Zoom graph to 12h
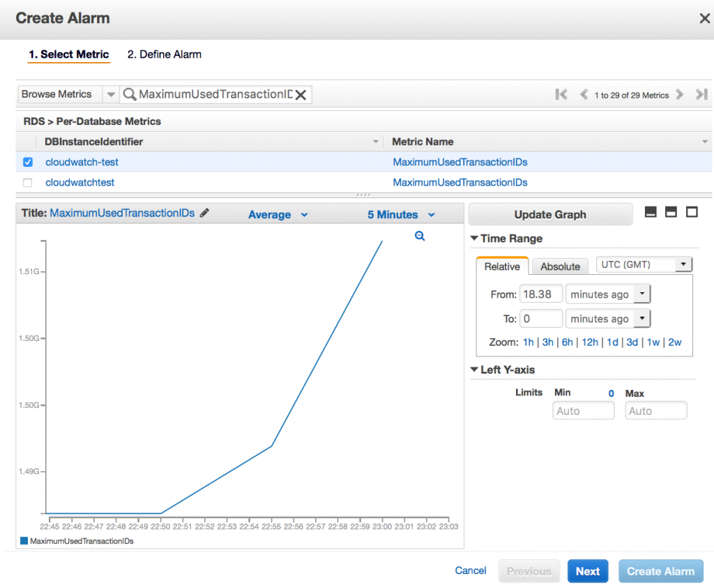This screenshot has height=588, width=714. tap(590, 342)
